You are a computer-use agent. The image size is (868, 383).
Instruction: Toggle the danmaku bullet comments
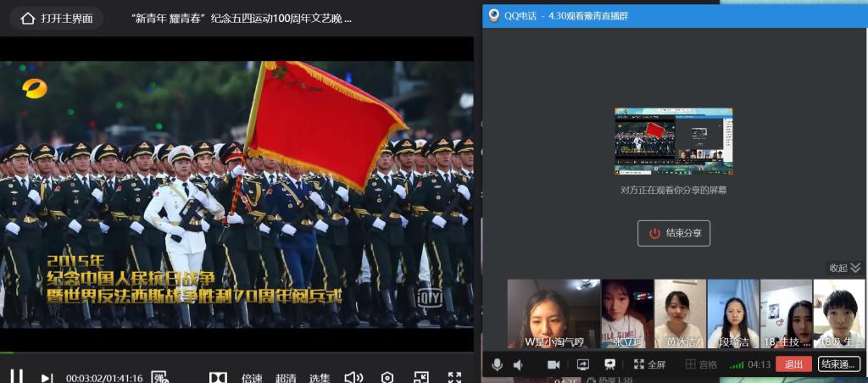coord(159,378)
